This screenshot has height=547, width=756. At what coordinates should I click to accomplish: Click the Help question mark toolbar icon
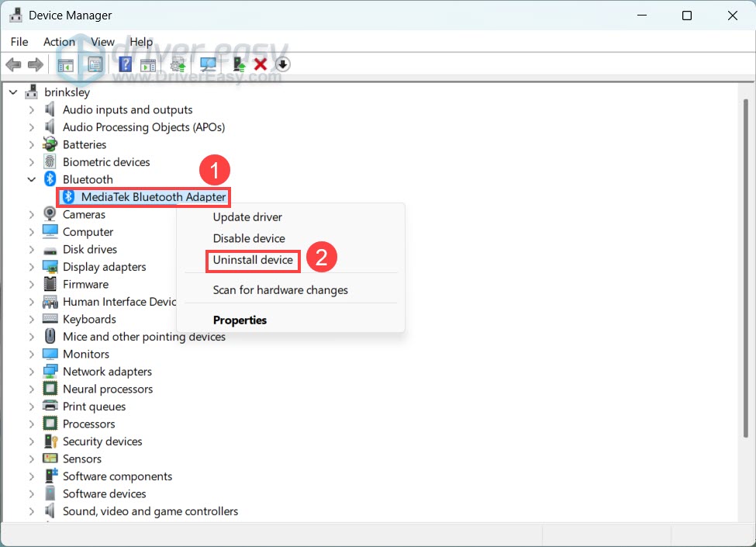(125, 64)
